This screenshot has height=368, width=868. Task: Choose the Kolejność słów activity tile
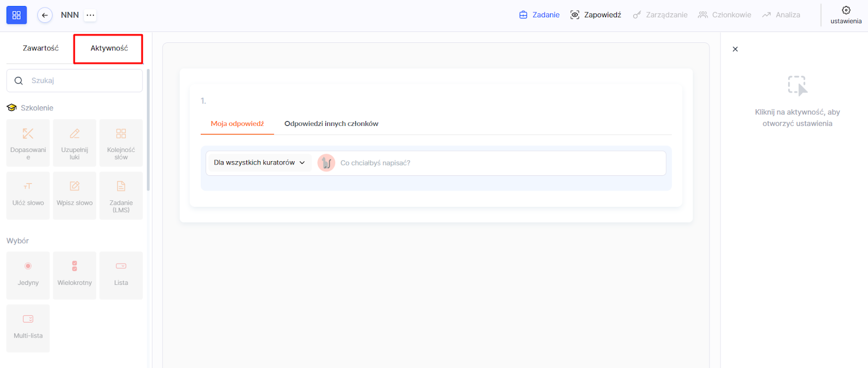pos(121,143)
